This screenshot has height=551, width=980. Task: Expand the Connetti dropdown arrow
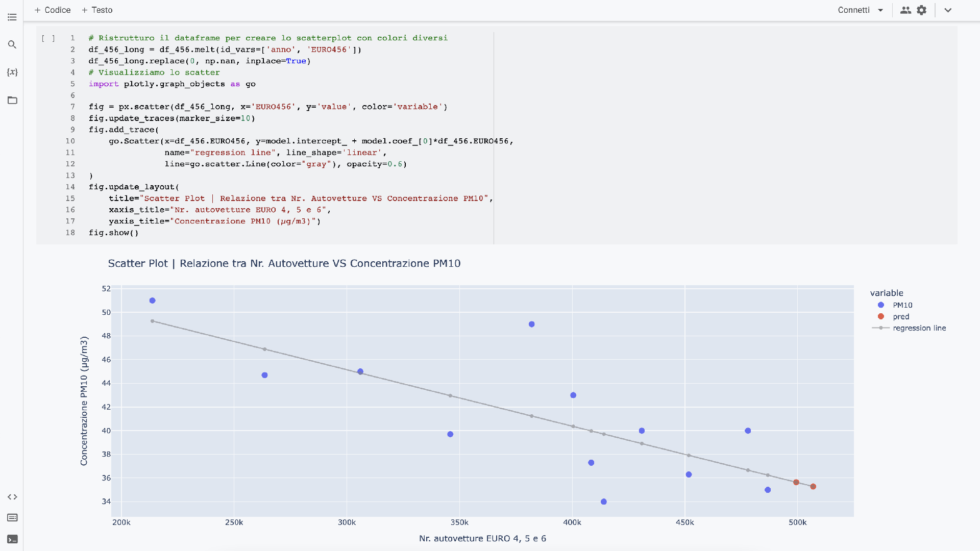click(x=881, y=10)
